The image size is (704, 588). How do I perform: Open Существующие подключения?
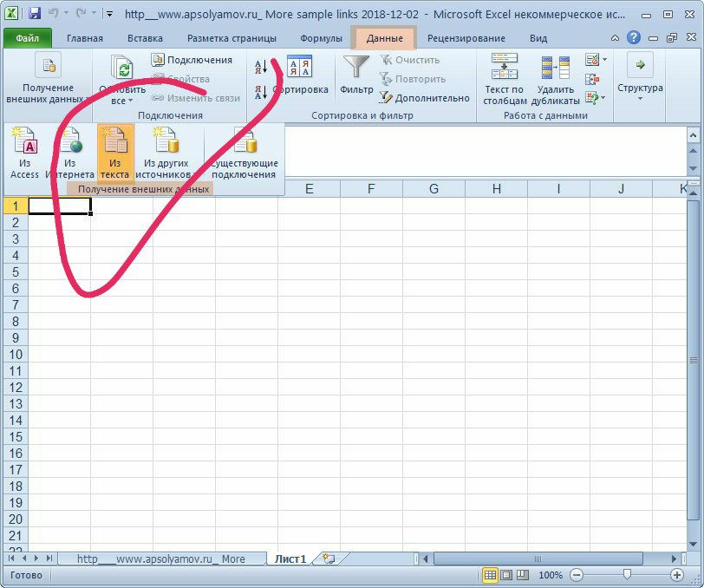[244, 153]
